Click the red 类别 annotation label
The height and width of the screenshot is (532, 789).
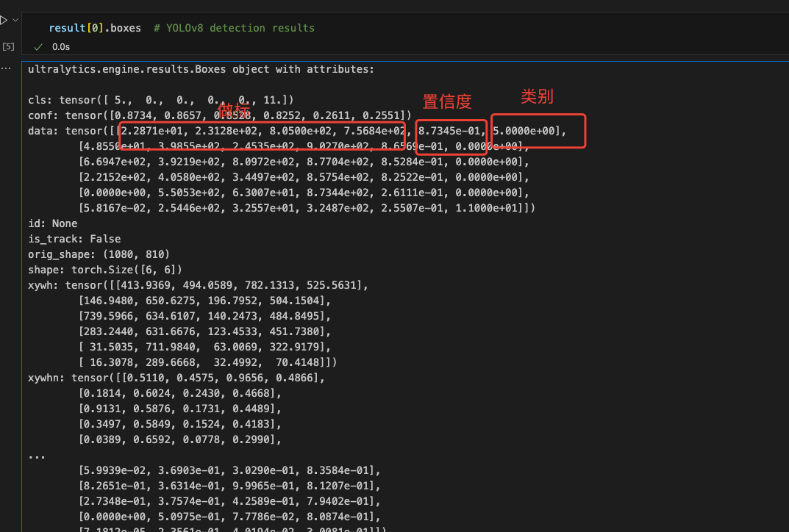coord(537,96)
